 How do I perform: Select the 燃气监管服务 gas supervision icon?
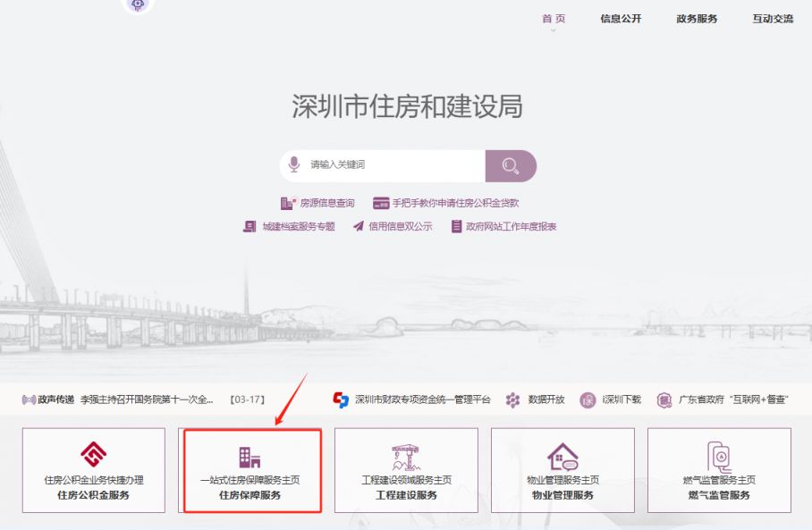717,456
